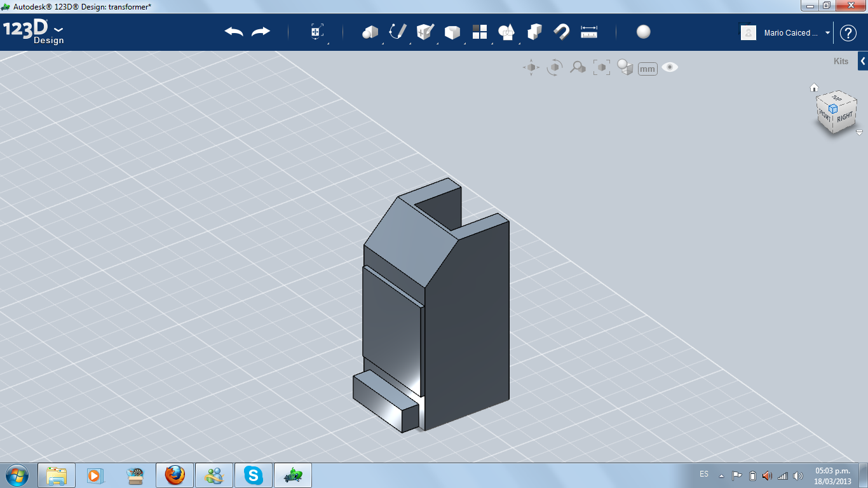Open the view cube options arrow

coord(859,133)
